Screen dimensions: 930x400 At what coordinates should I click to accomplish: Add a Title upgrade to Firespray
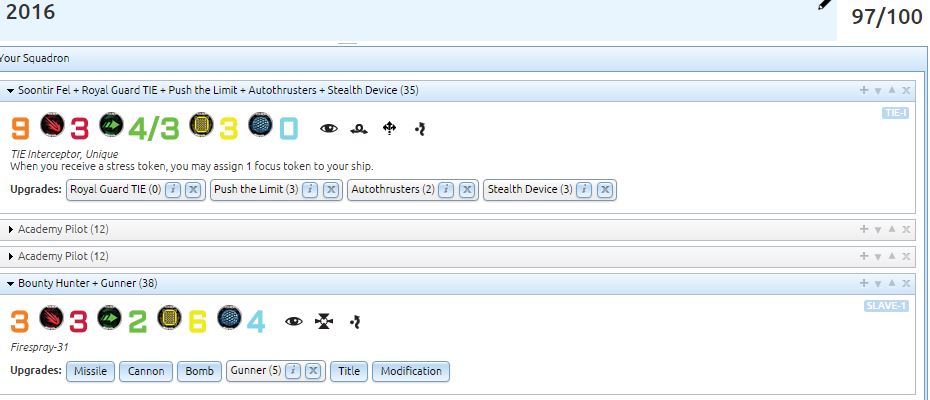349,371
